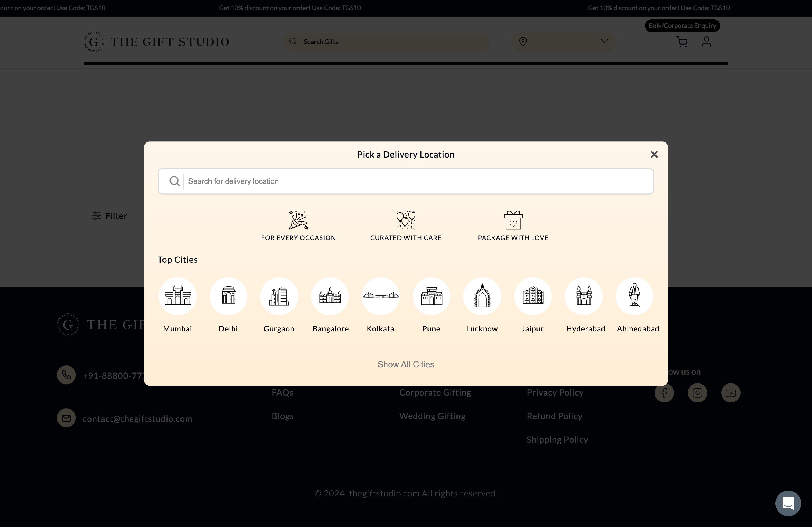
Task: Choose Gurgaon city icon
Action: (x=279, y=296)
